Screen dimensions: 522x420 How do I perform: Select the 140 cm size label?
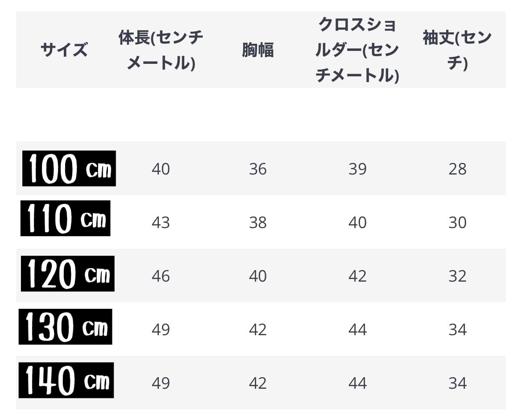pos(66,380)
